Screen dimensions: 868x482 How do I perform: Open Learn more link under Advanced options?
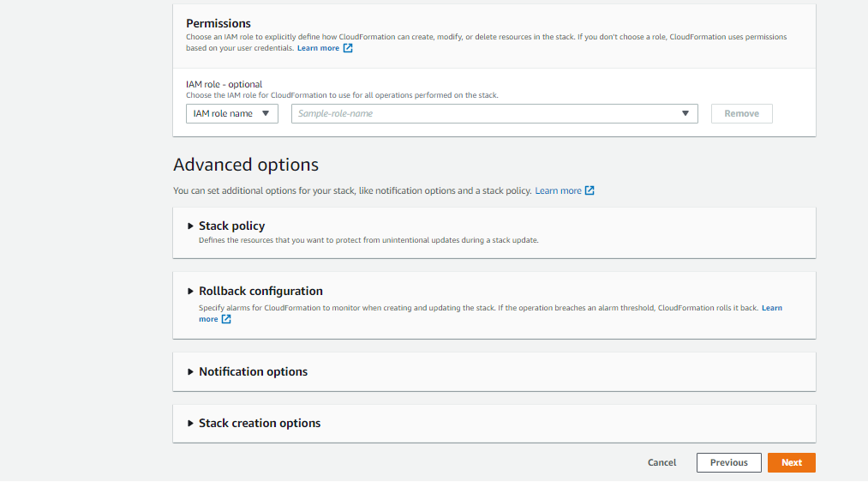(558, 190)
